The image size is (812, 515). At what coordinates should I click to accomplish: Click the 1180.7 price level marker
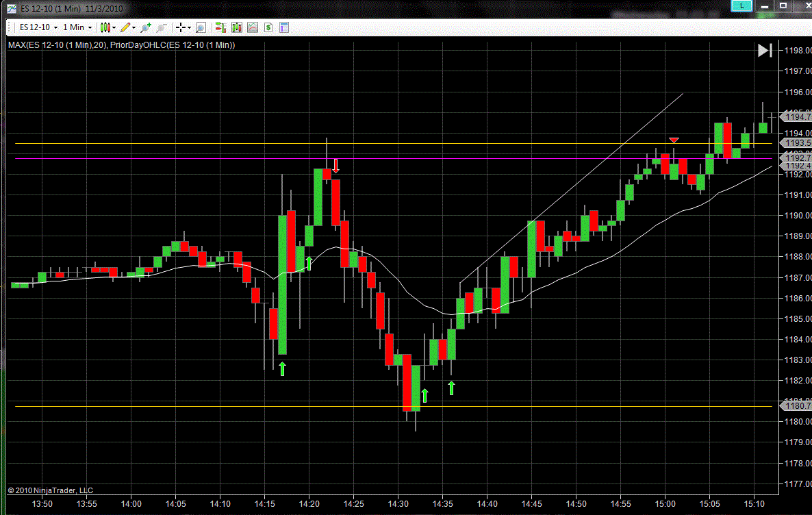797,406
